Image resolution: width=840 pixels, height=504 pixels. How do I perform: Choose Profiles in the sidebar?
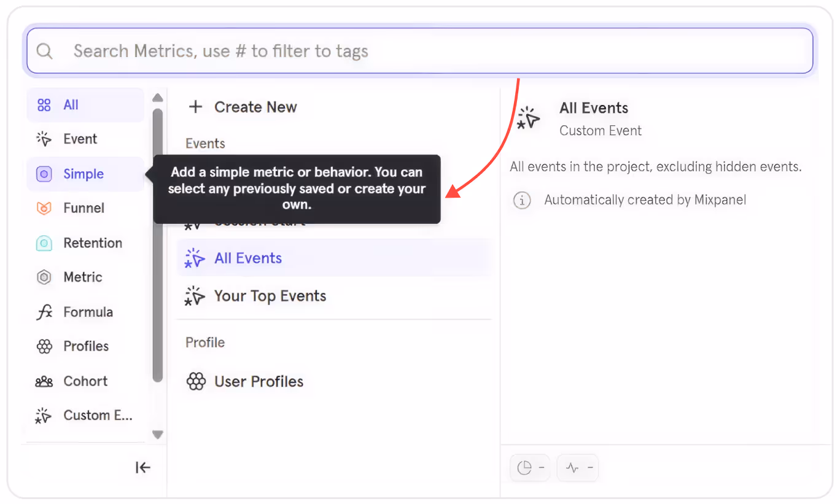point(85,346)
